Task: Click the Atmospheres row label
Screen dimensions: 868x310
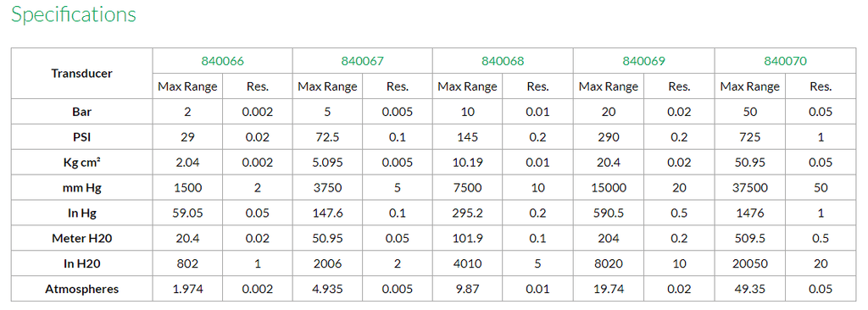Action: [82, 289]
